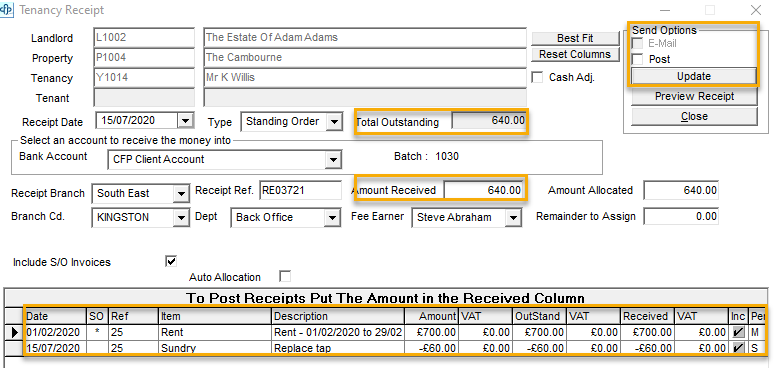Image resolution: width=776 pixels, height=368 pixels.
Task: Click landlord name The Estate Of Adam Adams
Action: click(x=365, y=38)
